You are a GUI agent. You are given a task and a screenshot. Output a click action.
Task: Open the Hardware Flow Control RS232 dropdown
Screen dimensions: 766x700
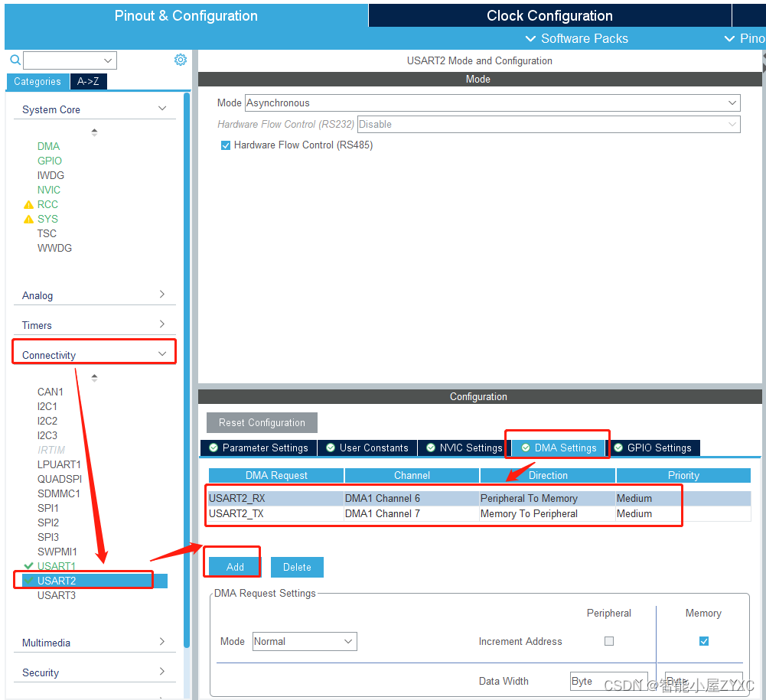tap(549, 124)
